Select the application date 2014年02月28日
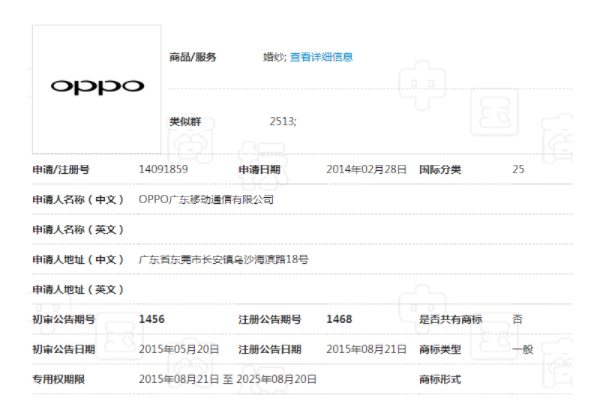This screenshot has height=413, width=593. tap(366, 169)
